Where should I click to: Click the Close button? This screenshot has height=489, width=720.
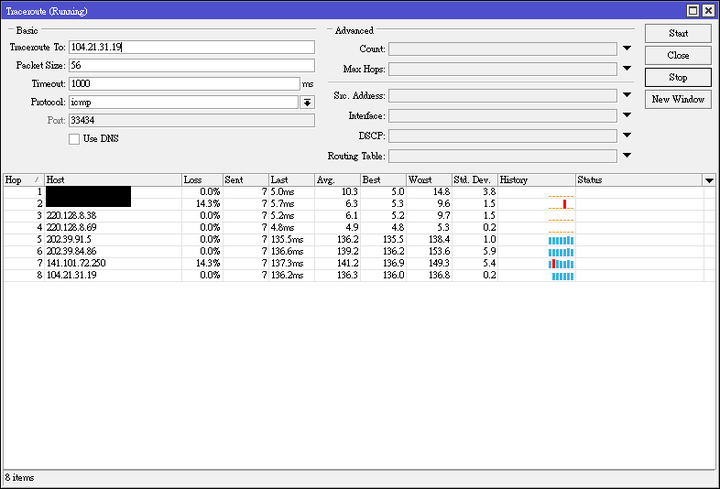678,56
